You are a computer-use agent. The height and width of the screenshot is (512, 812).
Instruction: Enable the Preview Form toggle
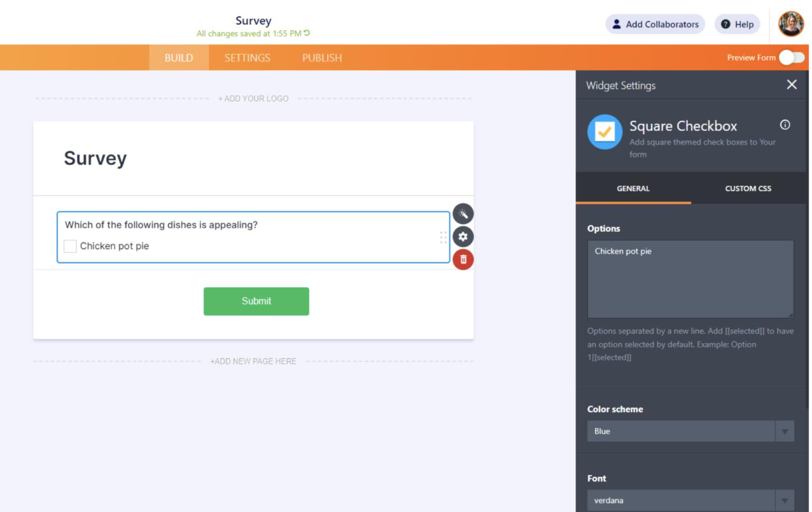click(x=790, y=58)
